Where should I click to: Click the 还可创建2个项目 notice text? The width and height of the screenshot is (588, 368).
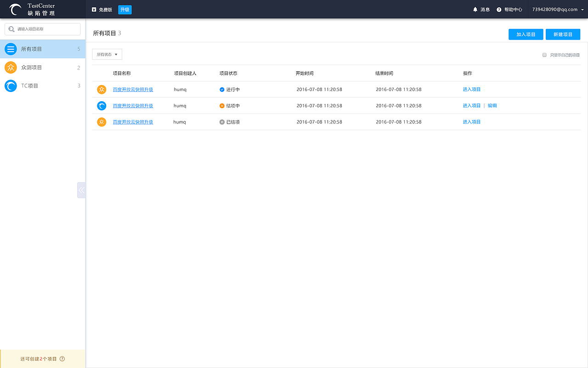[39, 359]
